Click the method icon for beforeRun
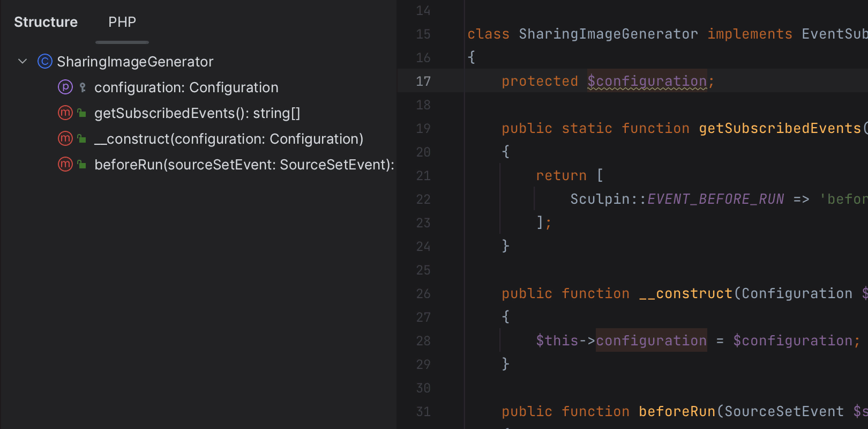This screenshot has height=429, width=868. point(65,164)
